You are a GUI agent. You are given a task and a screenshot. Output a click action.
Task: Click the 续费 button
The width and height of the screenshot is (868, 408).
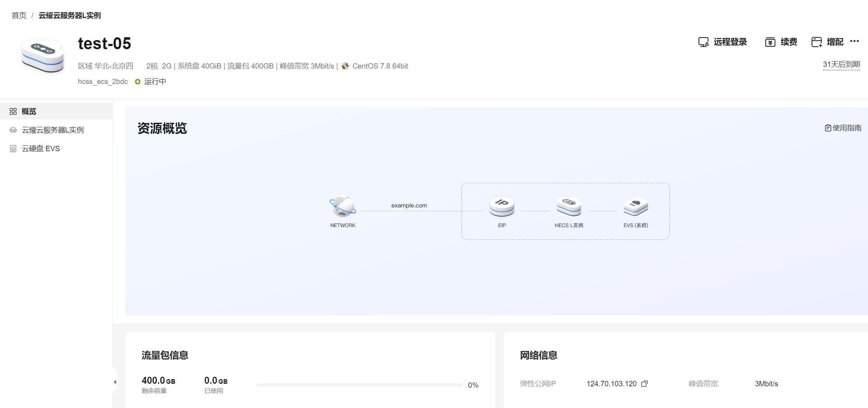coord(781,42)
